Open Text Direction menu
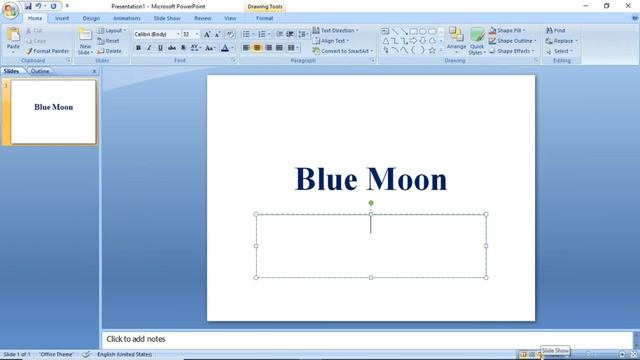The width and height of the screenshot is (640, 360). pos(336,31)
